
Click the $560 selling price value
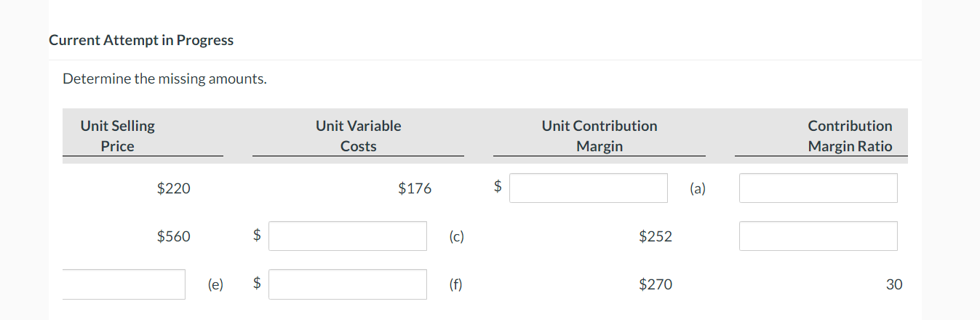(174, 236)
